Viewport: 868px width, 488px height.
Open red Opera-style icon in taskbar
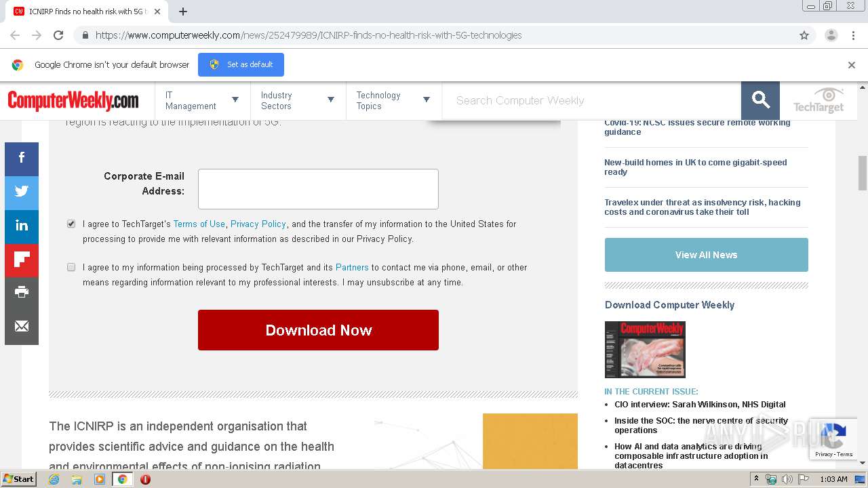[145, 479]
